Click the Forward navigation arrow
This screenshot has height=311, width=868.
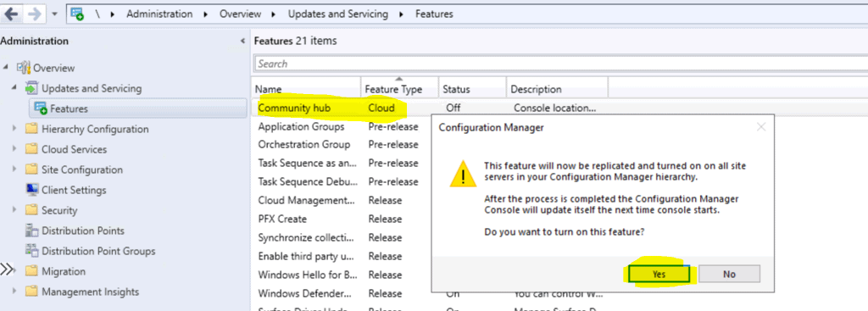point(34,14)
